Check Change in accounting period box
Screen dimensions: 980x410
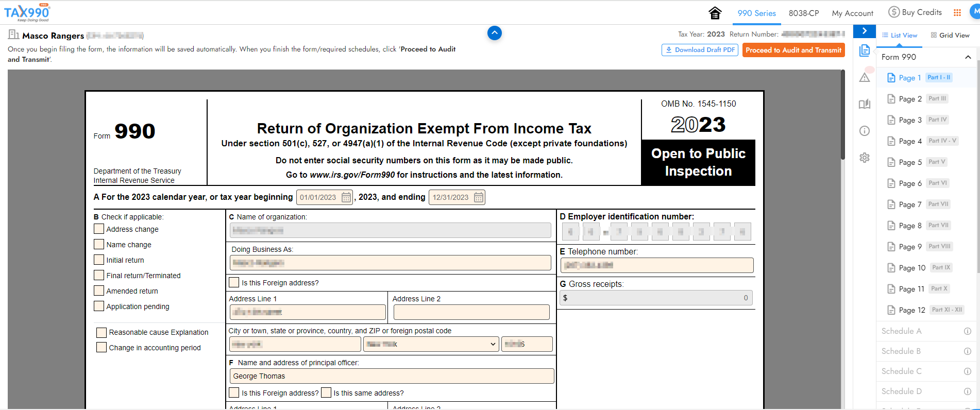click(102, 348)
